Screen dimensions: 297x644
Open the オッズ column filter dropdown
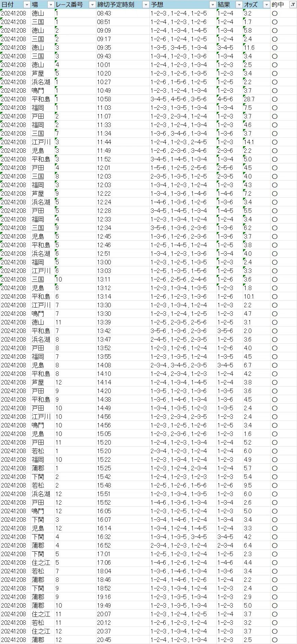point(266,5)
